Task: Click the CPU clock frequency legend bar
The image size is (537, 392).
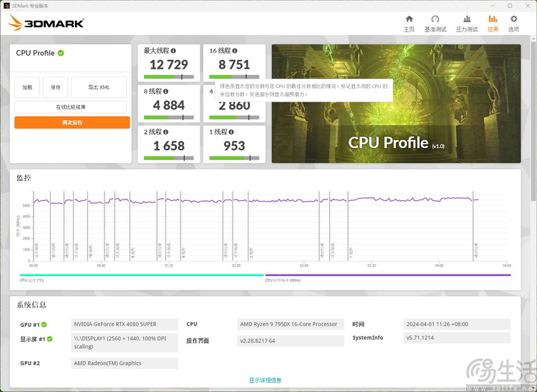Action: (x=388, y=275)
